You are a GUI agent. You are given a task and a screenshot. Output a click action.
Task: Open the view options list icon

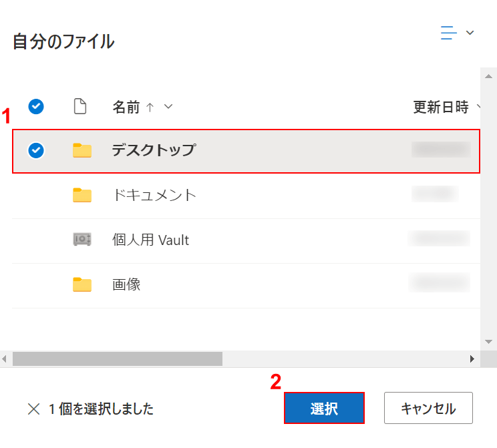point(449,33)
